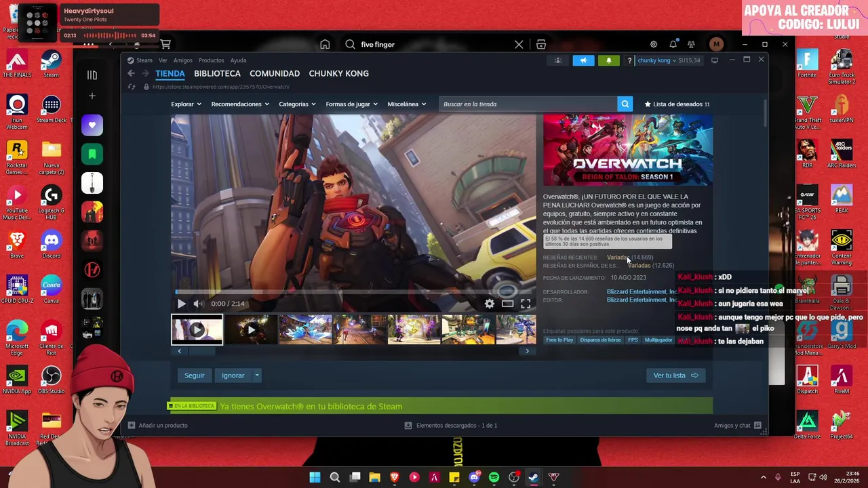Select the first trailer thumbnail
Image resolution: width=868 pixels, height=488 pixels.
coord(197,330)
